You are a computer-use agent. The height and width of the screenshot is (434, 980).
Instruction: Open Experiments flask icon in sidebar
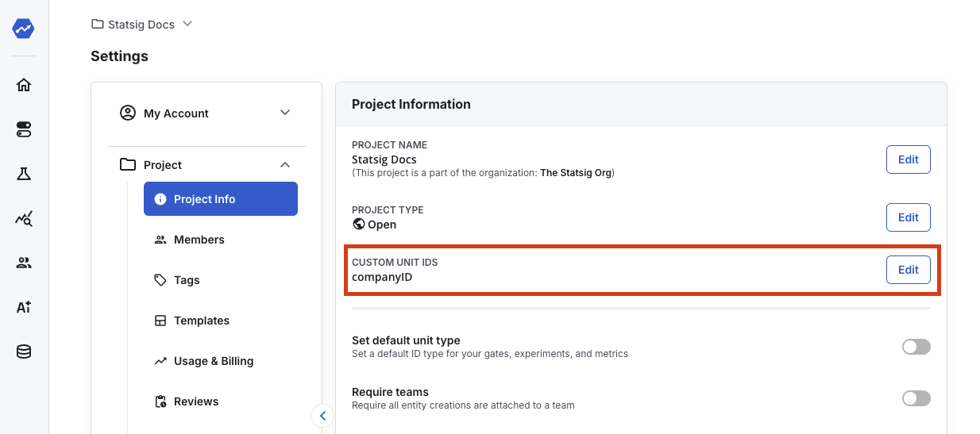(x=24, y=174)
